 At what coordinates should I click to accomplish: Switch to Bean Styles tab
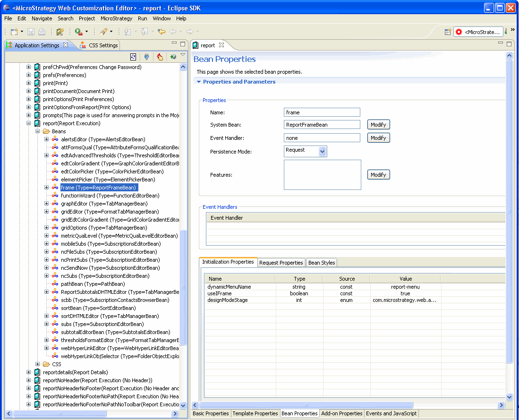click(x=322, y=263)
